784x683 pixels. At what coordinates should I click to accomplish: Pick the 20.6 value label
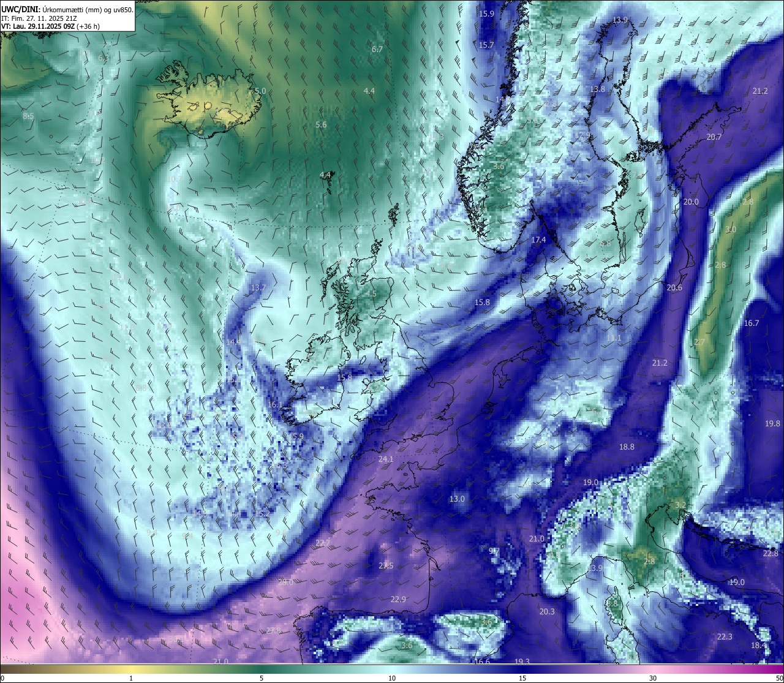click(x=674, y=287)
